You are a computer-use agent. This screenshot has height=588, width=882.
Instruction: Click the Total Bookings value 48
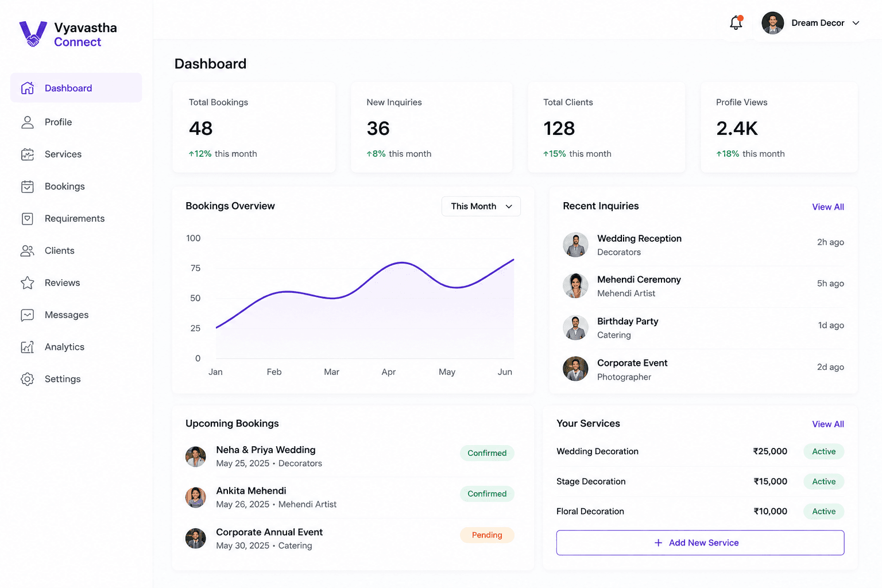tap(200, 128)
